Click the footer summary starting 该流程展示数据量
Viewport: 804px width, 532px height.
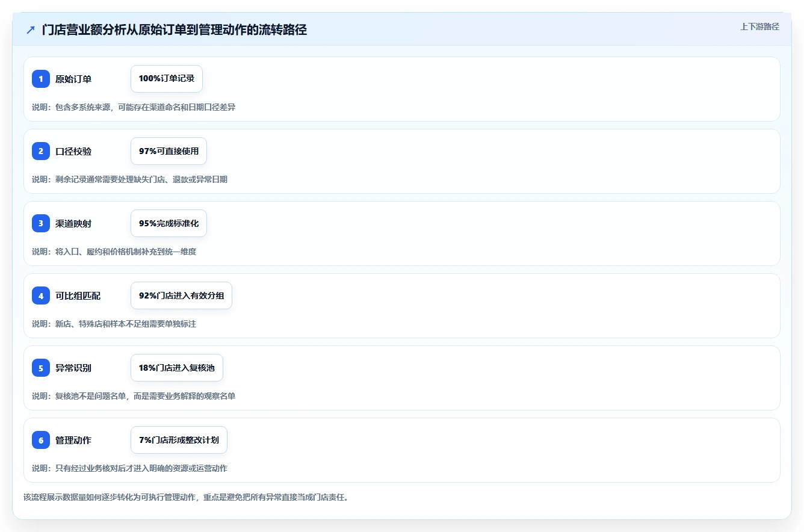pos(186,498)
